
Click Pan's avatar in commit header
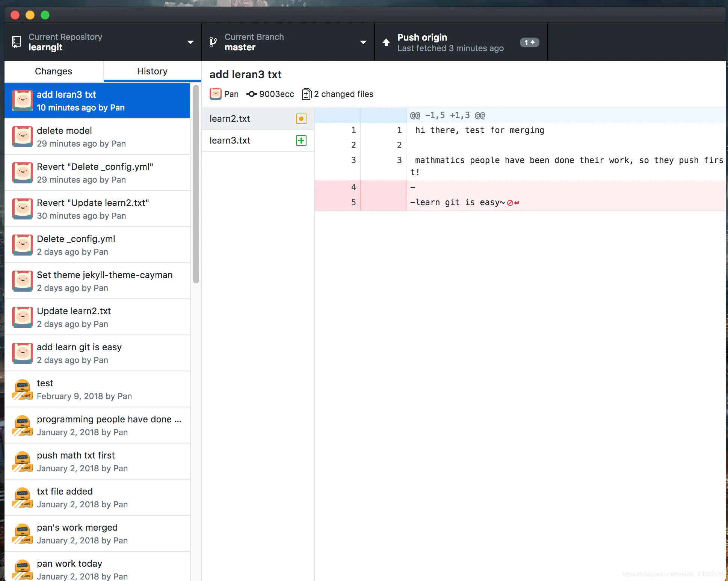216,94
